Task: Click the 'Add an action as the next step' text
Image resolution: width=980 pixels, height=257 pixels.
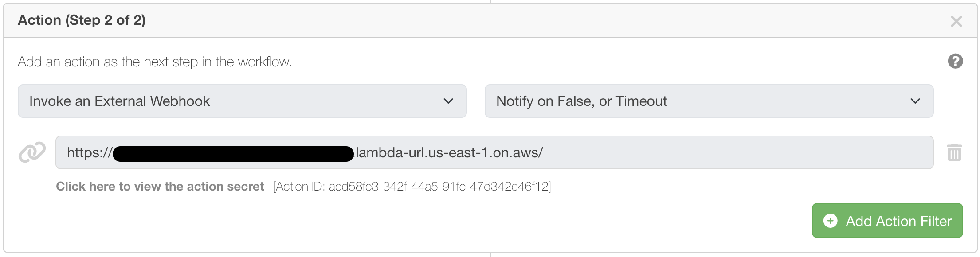Action: pos(155,62)
